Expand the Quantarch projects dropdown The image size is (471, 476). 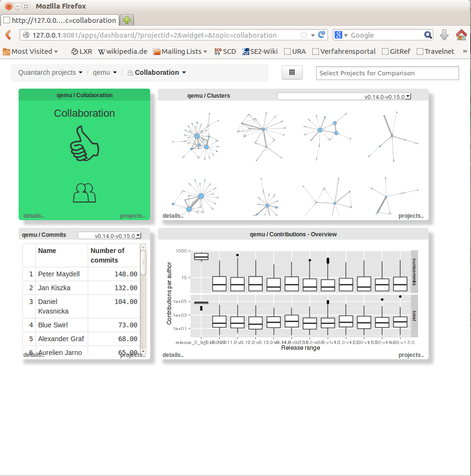pyautogui.click(x=50, y=72)
